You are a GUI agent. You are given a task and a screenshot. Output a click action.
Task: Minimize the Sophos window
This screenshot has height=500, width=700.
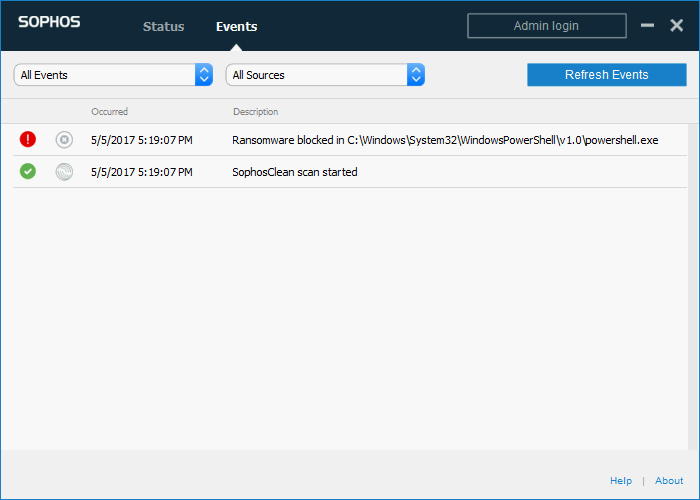pos(647,25)
